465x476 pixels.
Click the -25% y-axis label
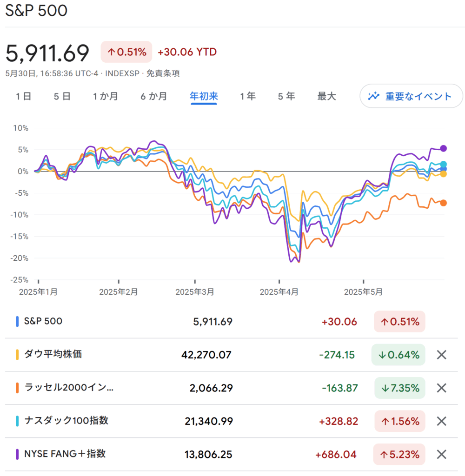[x=20, y=279]
